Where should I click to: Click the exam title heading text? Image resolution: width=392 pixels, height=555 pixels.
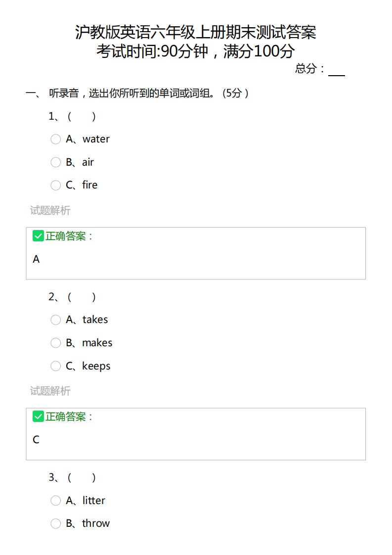point(196,32)
